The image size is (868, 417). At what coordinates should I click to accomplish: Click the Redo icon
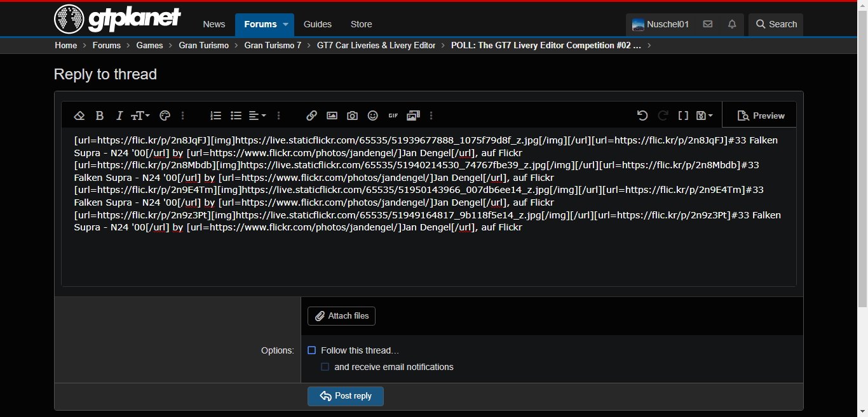point(663,116)
